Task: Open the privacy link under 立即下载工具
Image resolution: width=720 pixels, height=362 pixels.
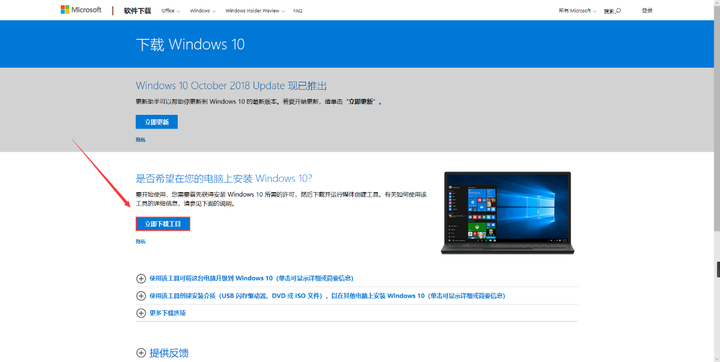Action: (x=141, y=241)
